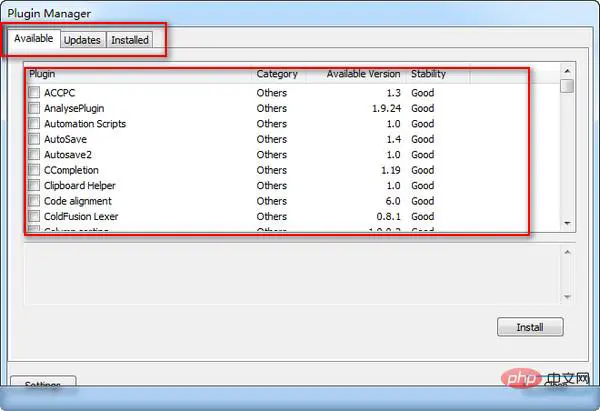
Task: Click plugin list scrollbar up arrow
Action: [x=567, y=71]
